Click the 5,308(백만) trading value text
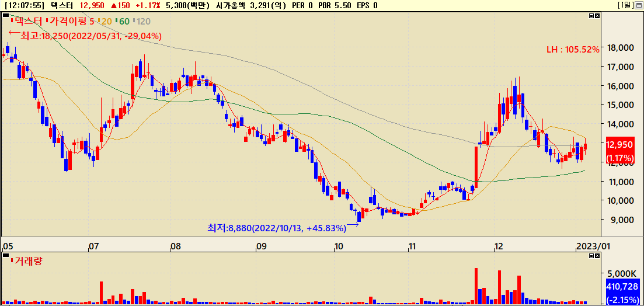This screenshot has height=306, width=644. (187, 5)
